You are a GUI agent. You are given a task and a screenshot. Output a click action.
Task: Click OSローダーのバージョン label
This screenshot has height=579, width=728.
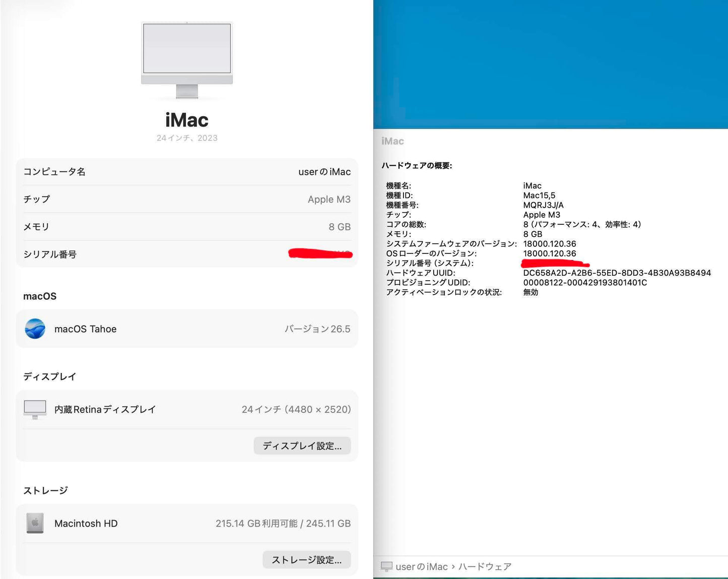tap(431, 253)
